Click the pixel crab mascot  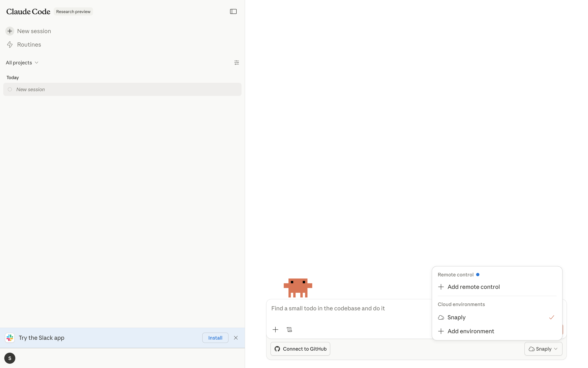(x=298, y=288)
